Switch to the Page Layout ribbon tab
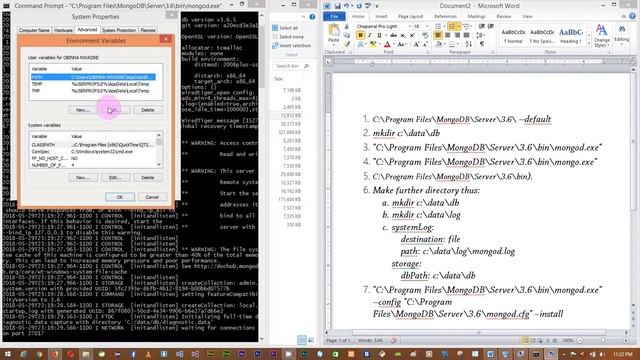The height and width of the screenshot is (360, 640). 410,16
